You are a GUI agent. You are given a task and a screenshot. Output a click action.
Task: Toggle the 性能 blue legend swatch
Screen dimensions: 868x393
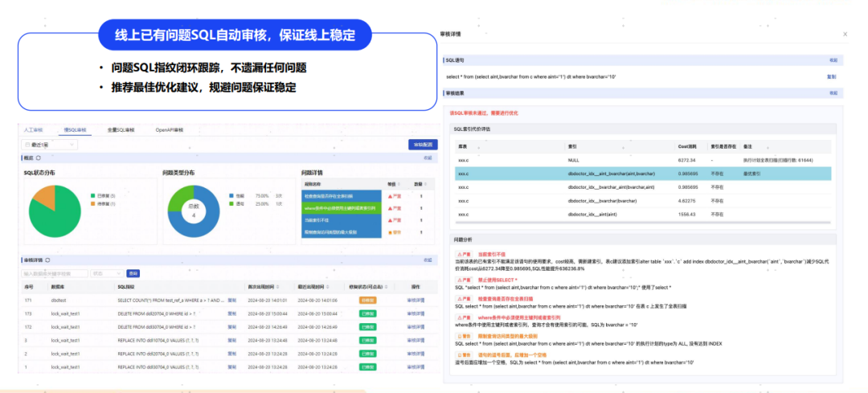tap(231, 196)
